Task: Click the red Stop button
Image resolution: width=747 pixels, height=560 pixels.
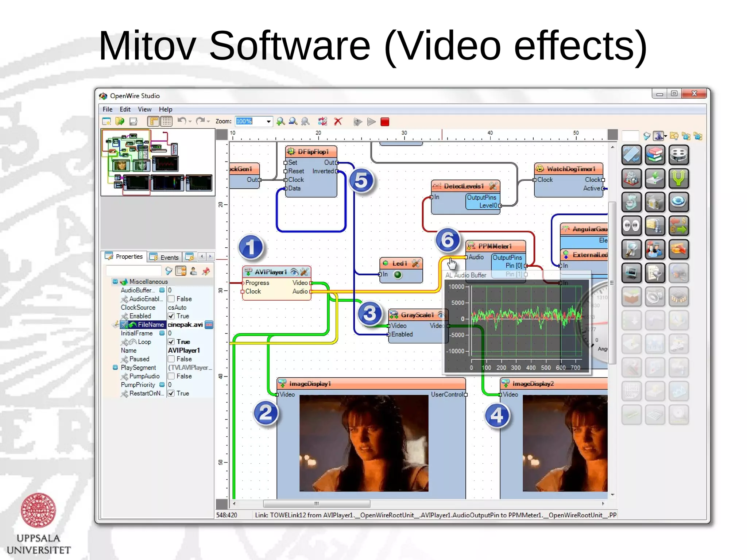Action: [x=385, y=121]
